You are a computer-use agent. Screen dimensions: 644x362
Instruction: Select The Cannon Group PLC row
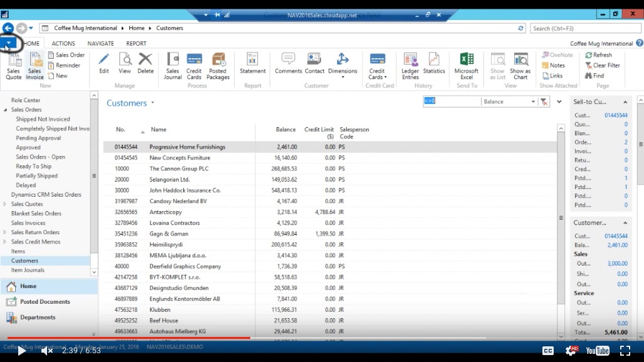click(330, 168)
